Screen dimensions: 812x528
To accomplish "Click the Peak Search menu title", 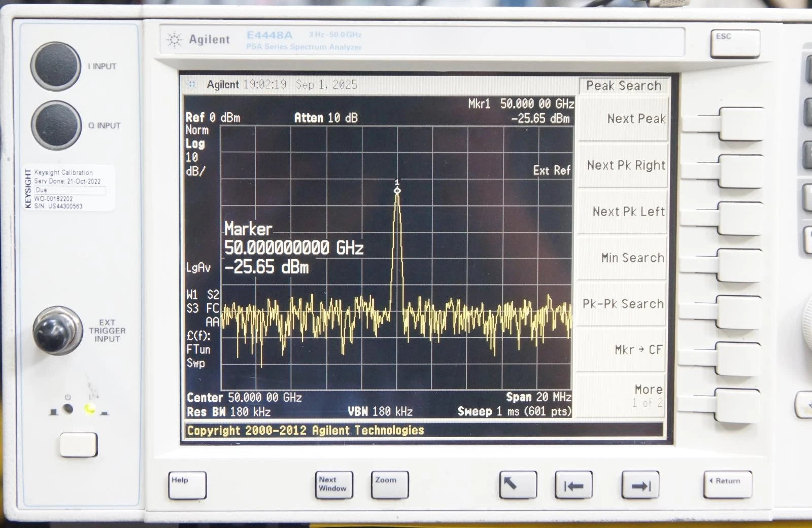I will tap(624, 86).
